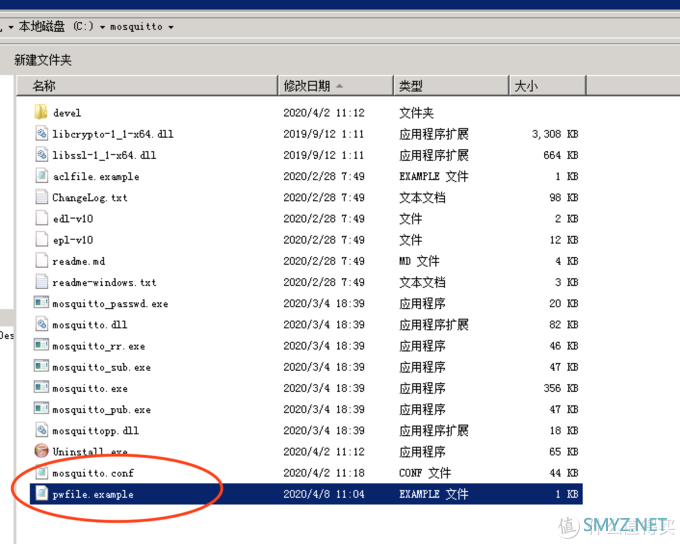
Task: Click the mosquitto_sub.exe application icon
Action: point(41,366)
